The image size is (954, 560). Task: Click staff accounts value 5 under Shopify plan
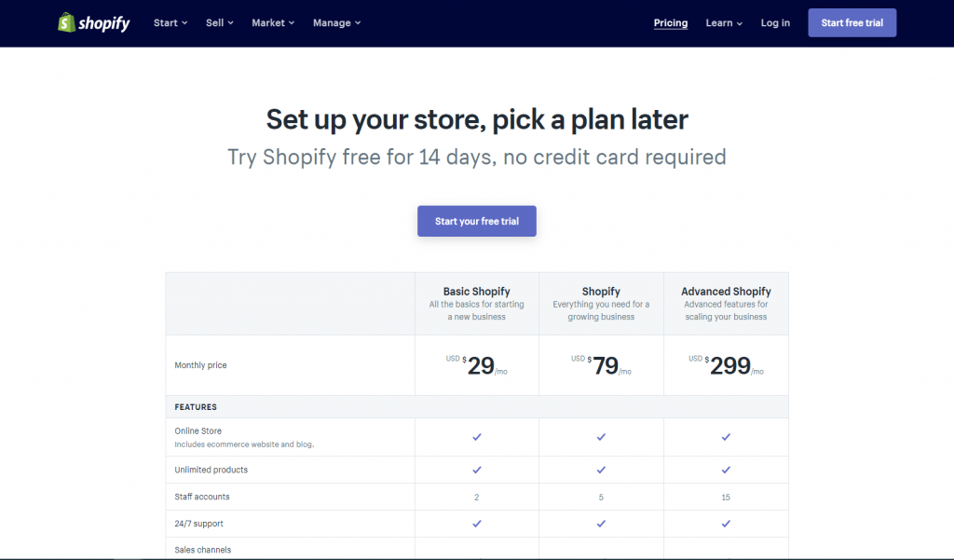pyautogui.click(x=601, y=498)
